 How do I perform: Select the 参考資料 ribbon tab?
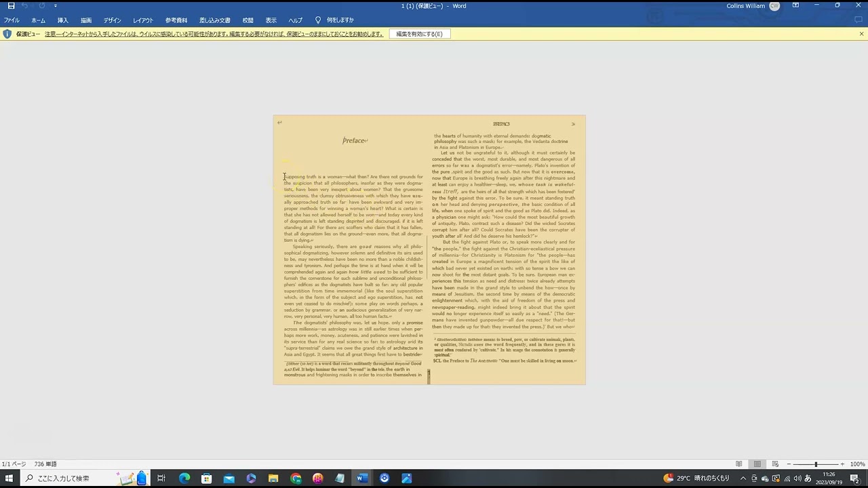coord(176,20)
